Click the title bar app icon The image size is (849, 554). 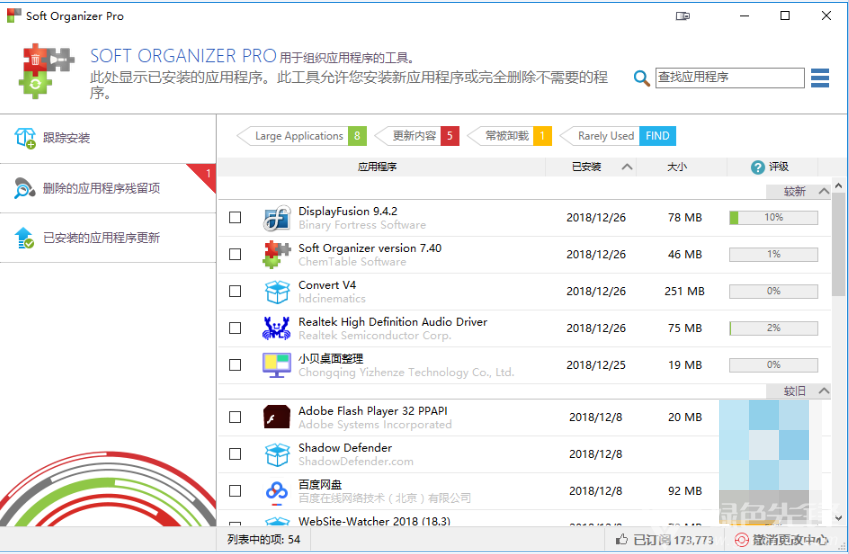pyautogui.click(x=14, y=16)
